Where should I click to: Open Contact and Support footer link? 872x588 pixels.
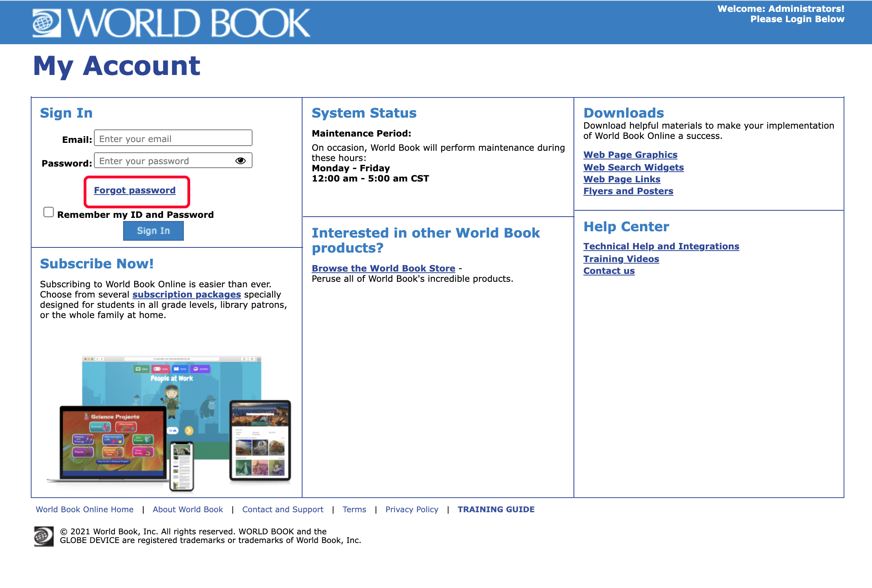pyautogui.click(x=283, y=509)
